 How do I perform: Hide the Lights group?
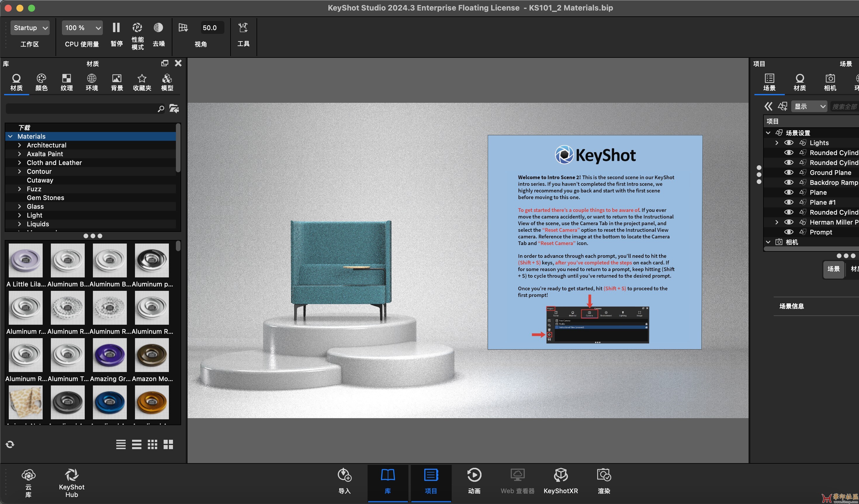pyautogui.click(x=789, y=142)
